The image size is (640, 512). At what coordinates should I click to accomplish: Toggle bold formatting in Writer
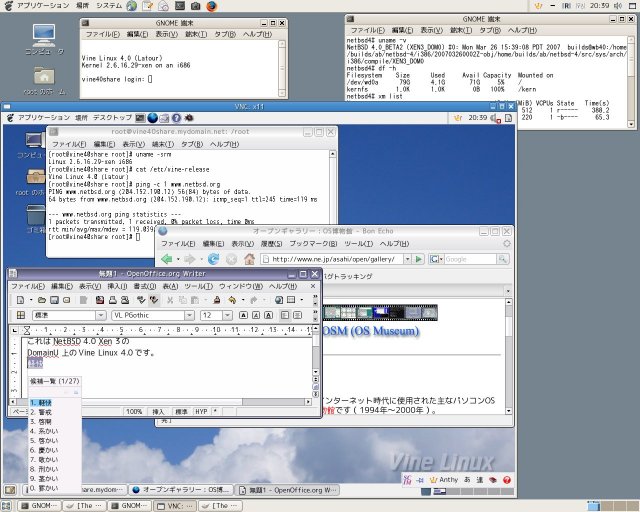click(243, 315)
